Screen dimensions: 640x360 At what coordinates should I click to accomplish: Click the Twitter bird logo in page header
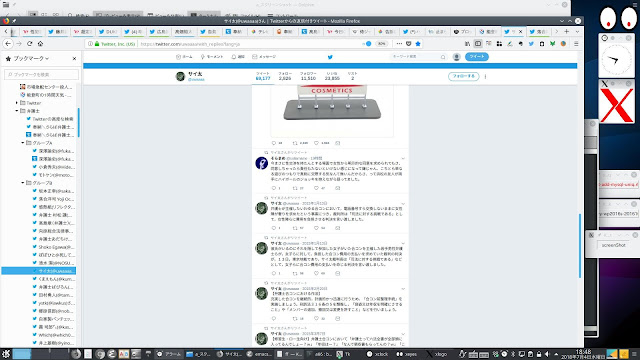(x=330, y=57)
